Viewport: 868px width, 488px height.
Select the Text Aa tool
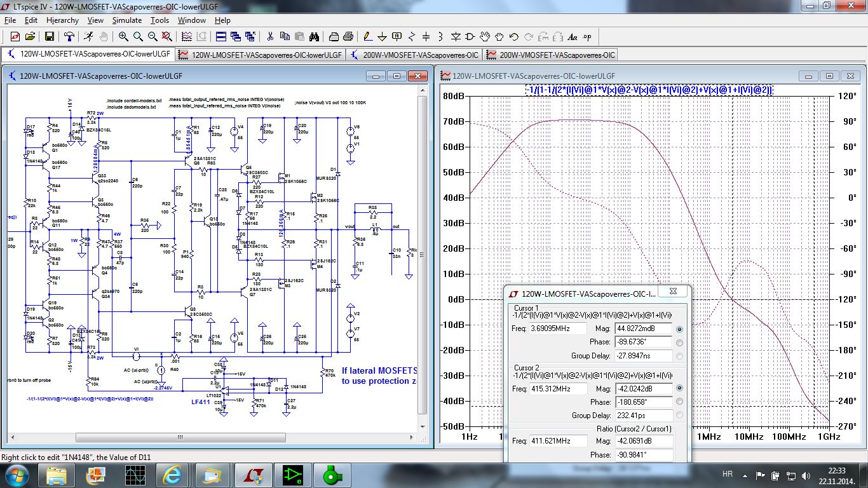point(573,36)
